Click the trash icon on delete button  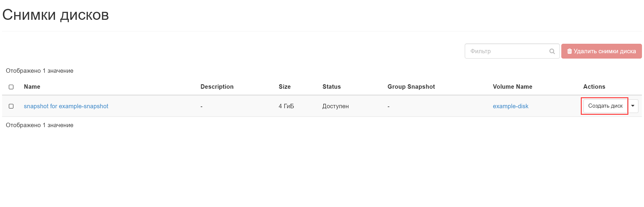point(570,51)
